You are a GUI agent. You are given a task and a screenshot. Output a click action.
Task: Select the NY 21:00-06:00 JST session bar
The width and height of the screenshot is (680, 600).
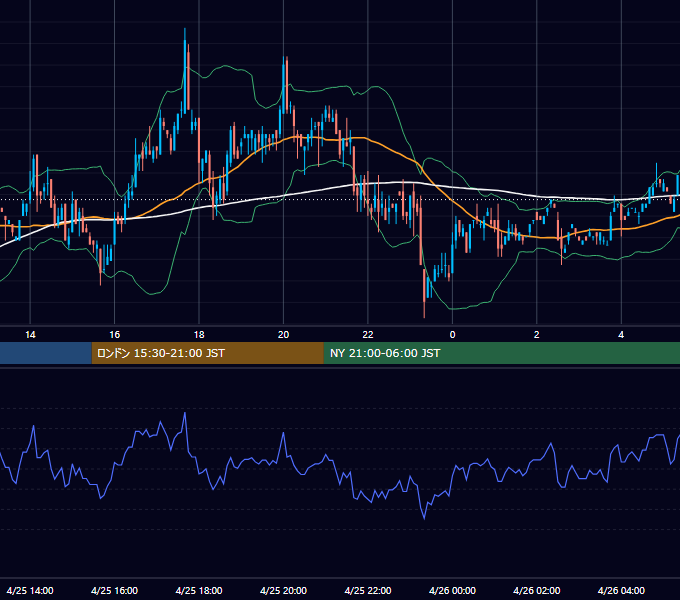(502, 353)
